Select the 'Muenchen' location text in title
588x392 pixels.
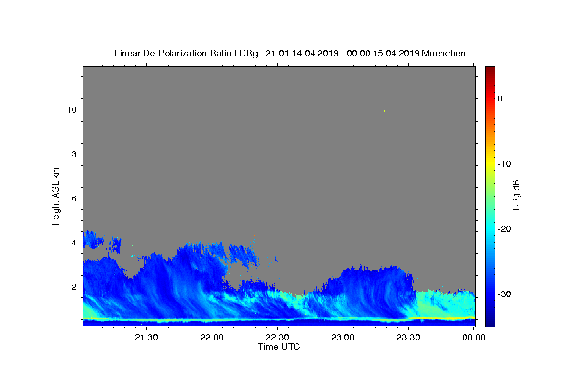[443, 53]
